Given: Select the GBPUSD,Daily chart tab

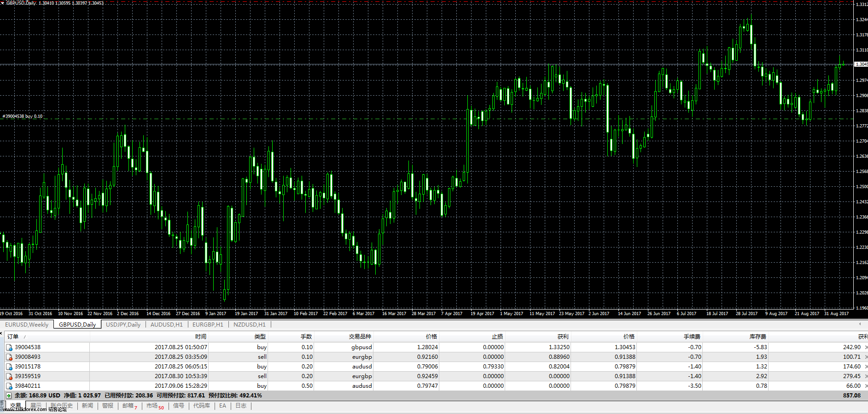Looking at the screenshot, I should pyautogui.click(x=77, y=324).
